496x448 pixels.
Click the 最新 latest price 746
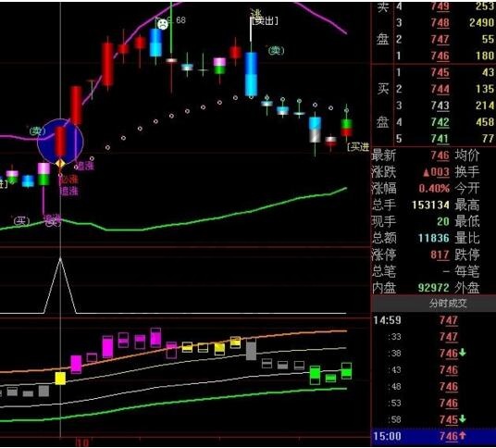pos(440,156)
